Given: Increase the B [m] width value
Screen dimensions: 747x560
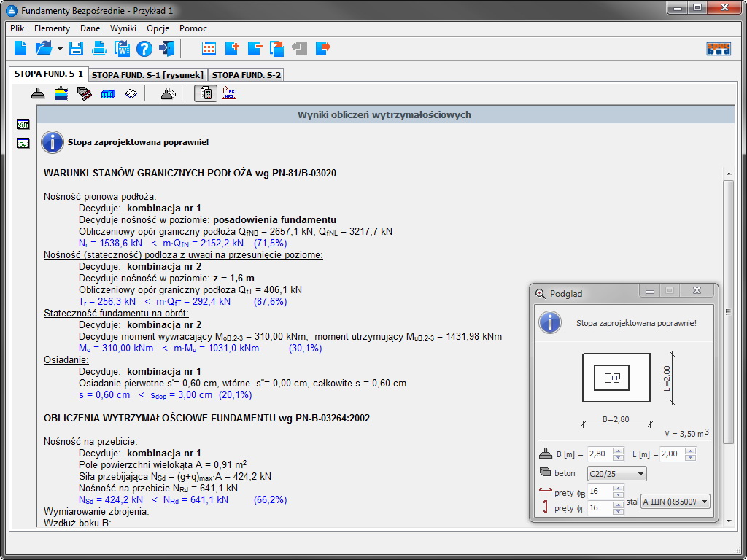Looking at the screenshot, I should point(619,451).
